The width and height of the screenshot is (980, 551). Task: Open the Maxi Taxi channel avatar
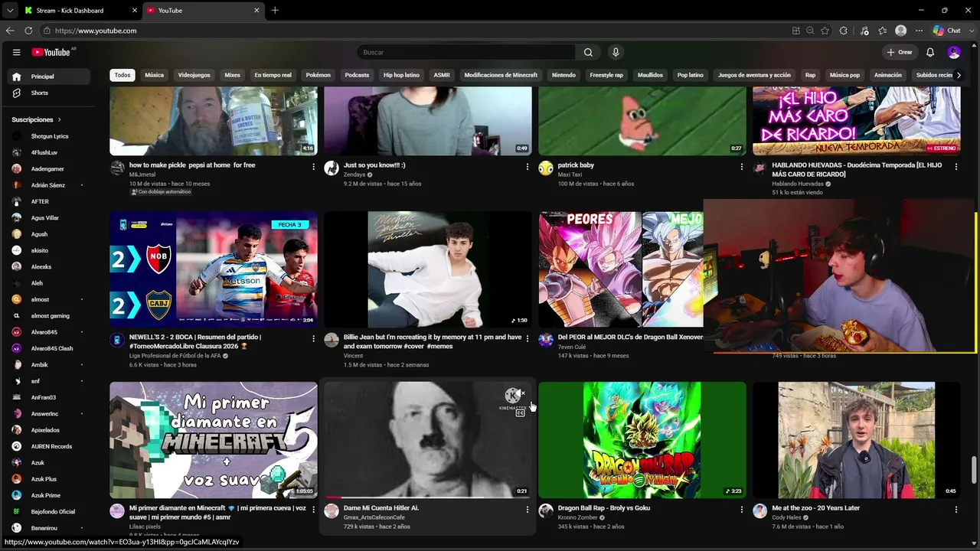(546, 168)
